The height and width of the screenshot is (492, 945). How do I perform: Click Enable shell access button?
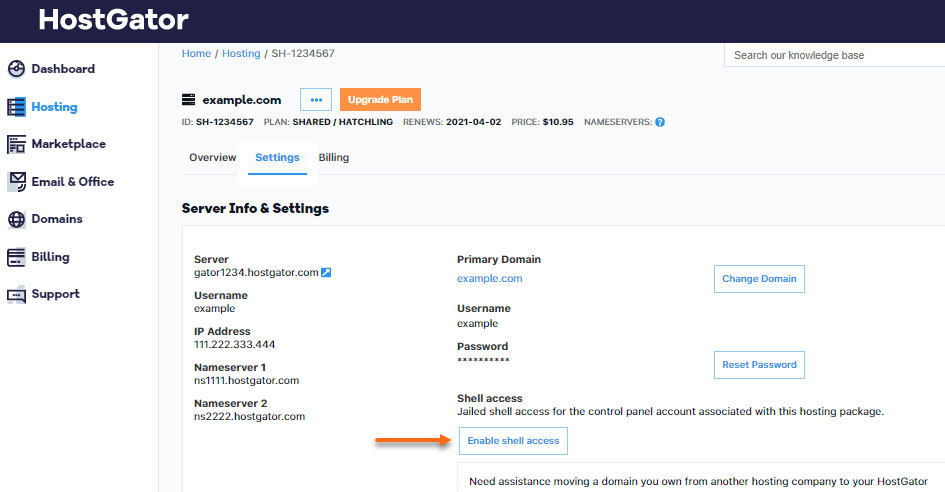(x=513, y=441)
